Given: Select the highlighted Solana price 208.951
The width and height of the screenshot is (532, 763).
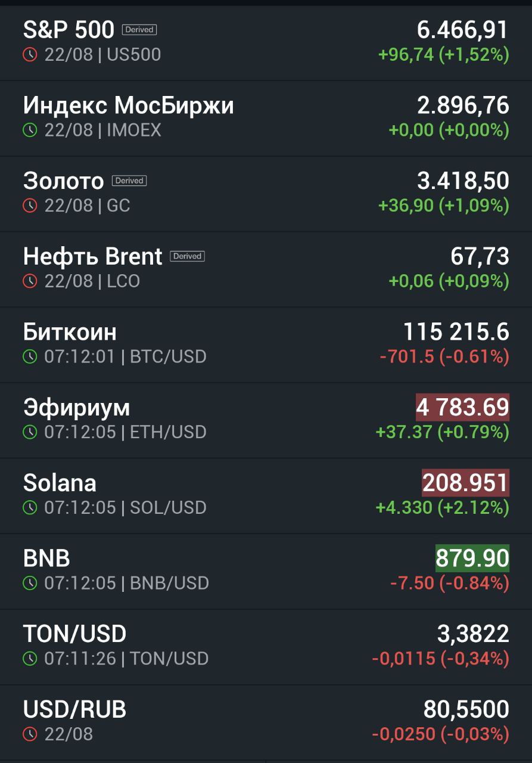Looking at the screenshot, I should pos(466,483).
